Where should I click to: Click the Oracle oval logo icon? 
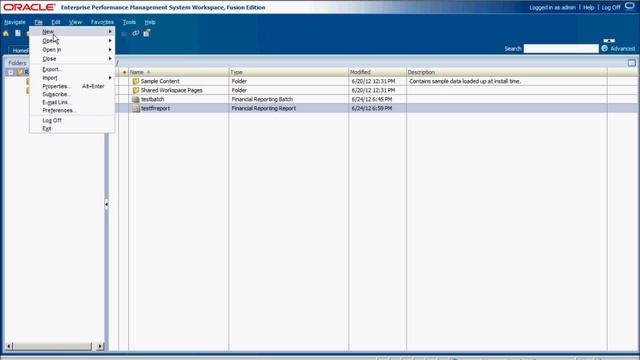(630, 6)
